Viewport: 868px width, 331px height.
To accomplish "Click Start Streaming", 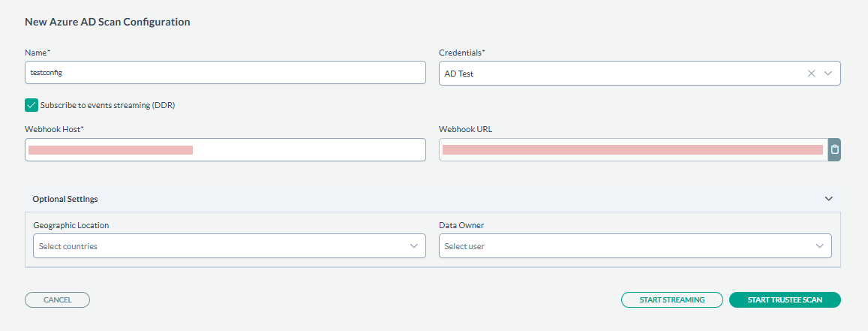I will coord(671,300).
